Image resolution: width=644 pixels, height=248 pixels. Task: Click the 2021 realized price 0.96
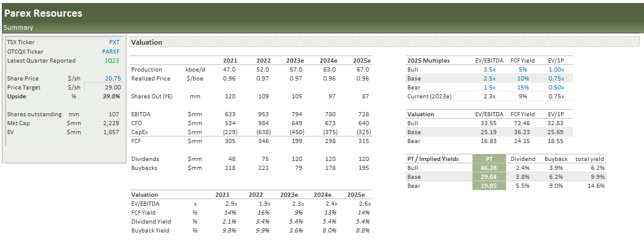coord(230,79)
